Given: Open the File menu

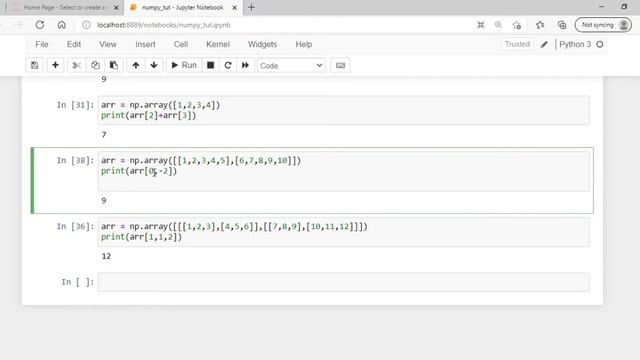Looking at the screenshot, I should (42, 44).
